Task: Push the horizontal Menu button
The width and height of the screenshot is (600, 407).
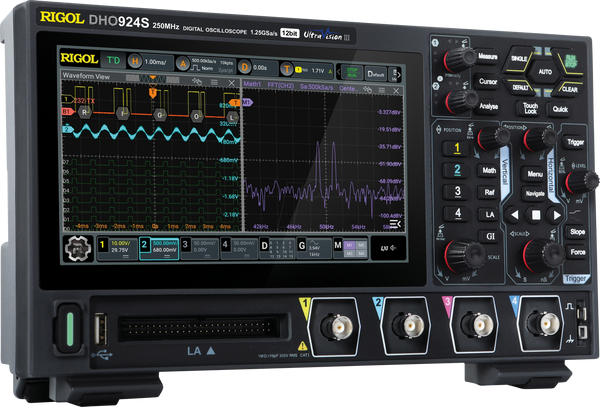Action: (x=535, y=174)
